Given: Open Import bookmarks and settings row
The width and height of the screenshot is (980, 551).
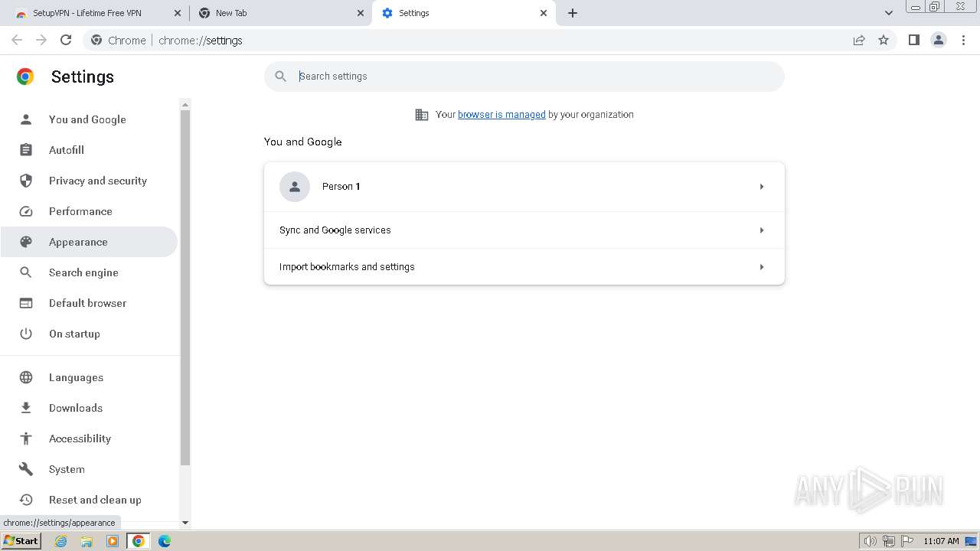Looking at the screenshot, I should coord(524,267).
